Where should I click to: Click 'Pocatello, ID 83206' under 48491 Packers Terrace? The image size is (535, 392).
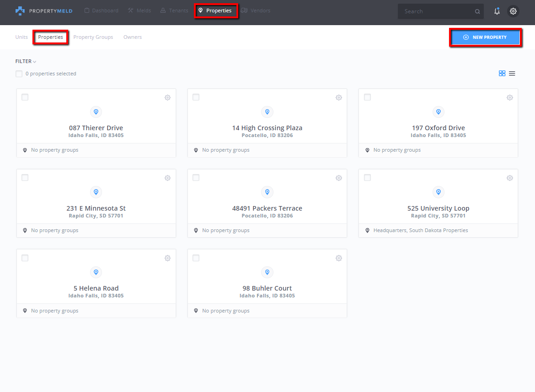point(267,216)
